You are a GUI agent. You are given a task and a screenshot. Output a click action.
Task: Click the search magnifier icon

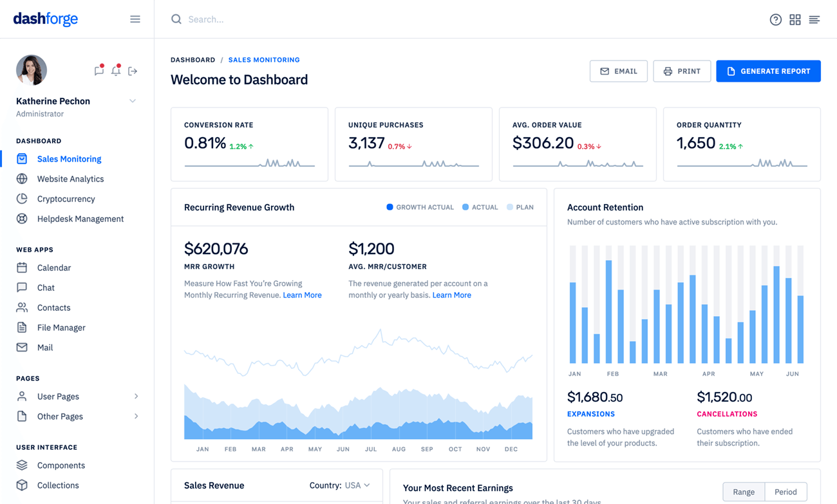176,19
